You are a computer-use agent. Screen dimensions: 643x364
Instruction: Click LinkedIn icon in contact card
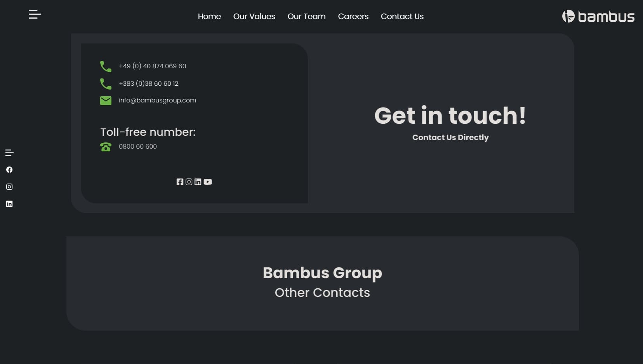[x=198, y=182]
